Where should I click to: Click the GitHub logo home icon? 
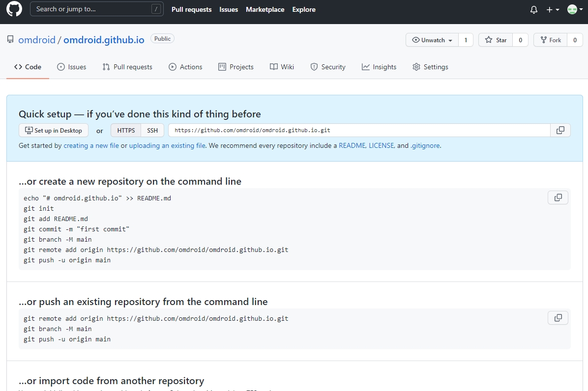(14, 9)
